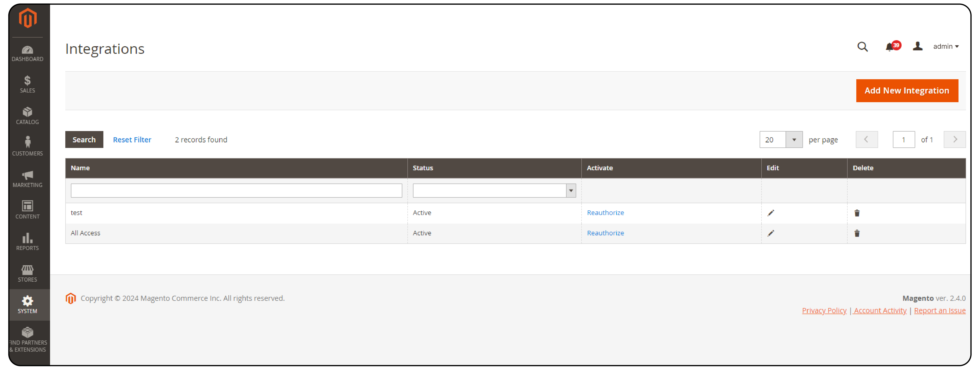Click the global search magnifier icon
Viewport: 980px width, 371px height.
pos(863,47)
